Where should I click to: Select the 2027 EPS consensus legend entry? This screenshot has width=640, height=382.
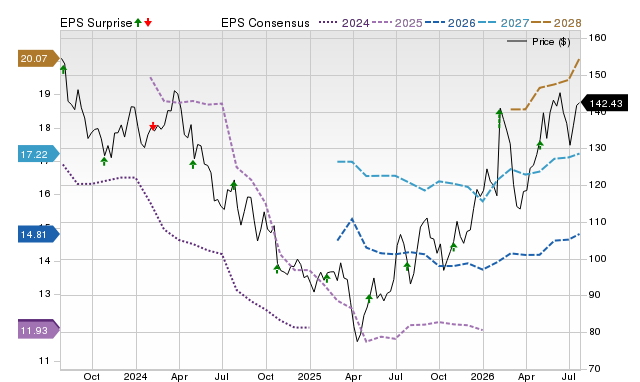[x=503, y=23]
